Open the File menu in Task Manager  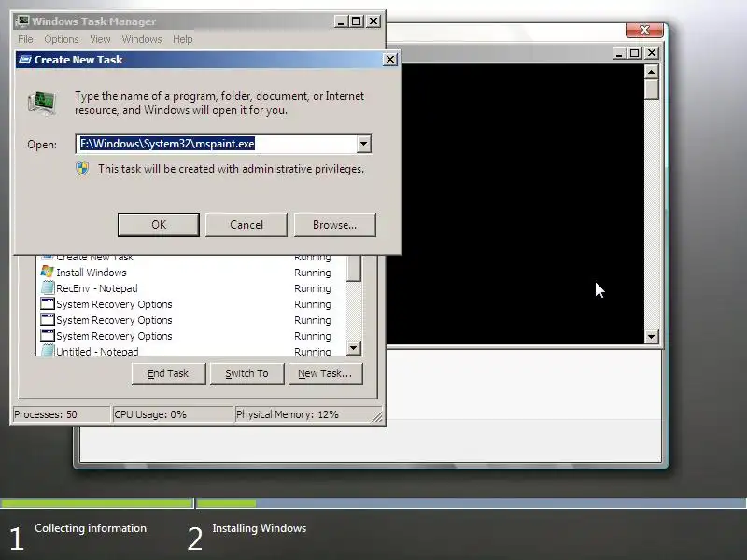(x=25, y=39)
